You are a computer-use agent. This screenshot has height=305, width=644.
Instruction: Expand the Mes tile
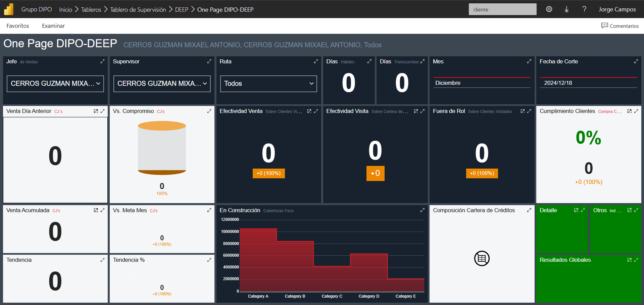click(x=529, y=61)
